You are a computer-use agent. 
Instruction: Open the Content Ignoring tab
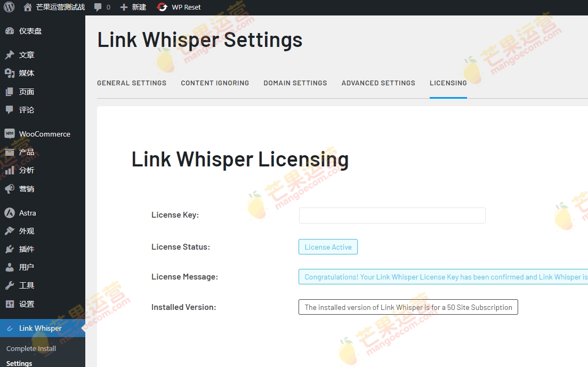click(x=215, y=83)
